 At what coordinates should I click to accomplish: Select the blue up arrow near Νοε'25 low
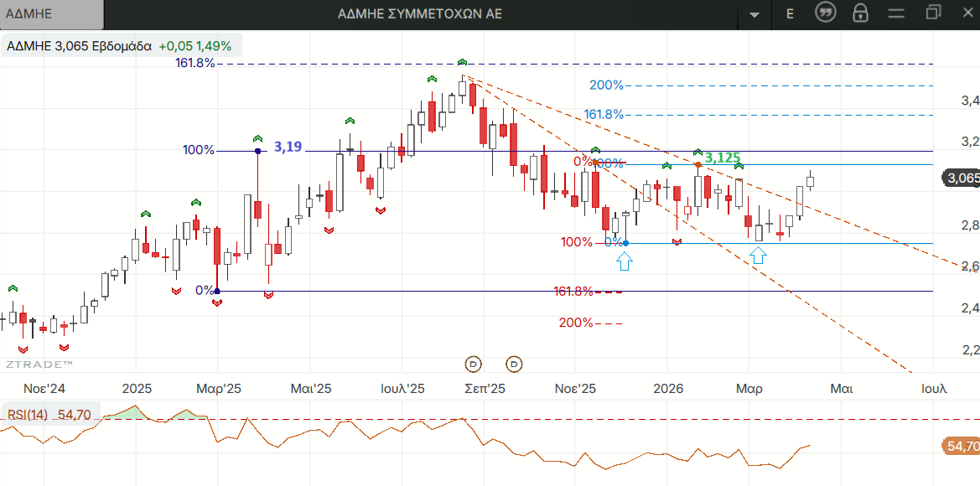coord(624,261)
